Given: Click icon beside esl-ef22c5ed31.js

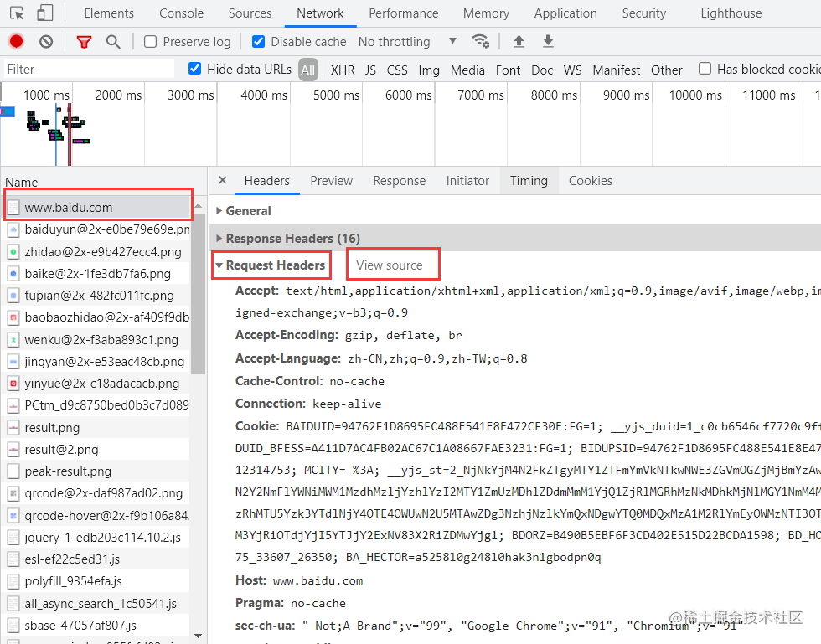Looking at the screenshot, I should coord(13,559).
